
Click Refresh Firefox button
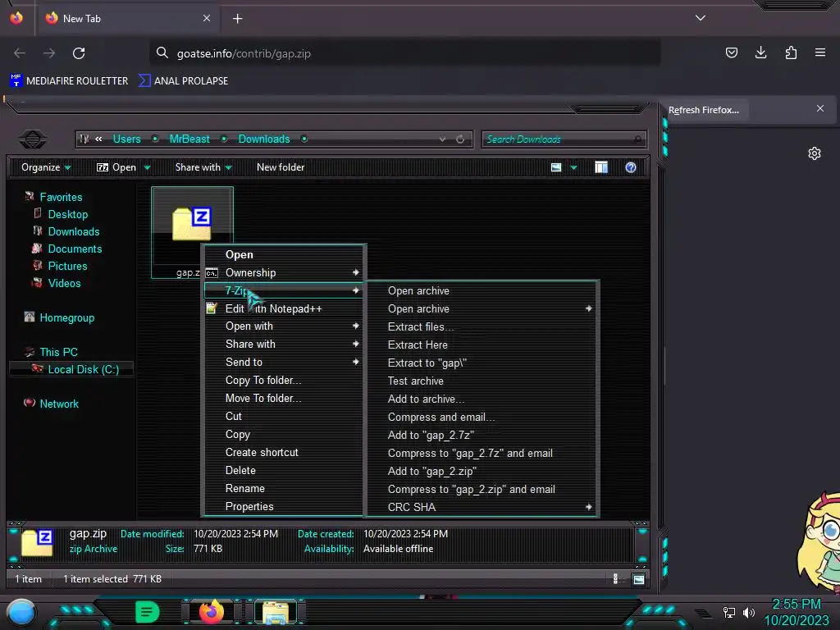[x=703, y=110]
